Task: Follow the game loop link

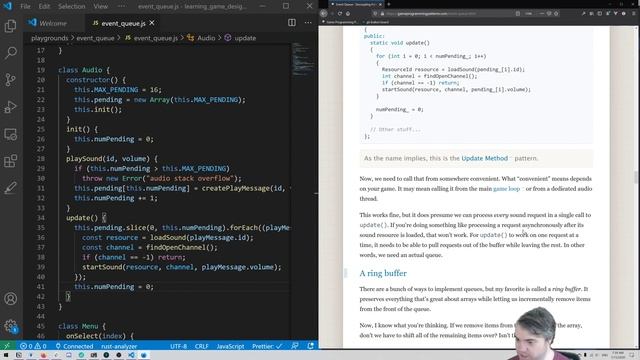Action: [x=506, y=189]
